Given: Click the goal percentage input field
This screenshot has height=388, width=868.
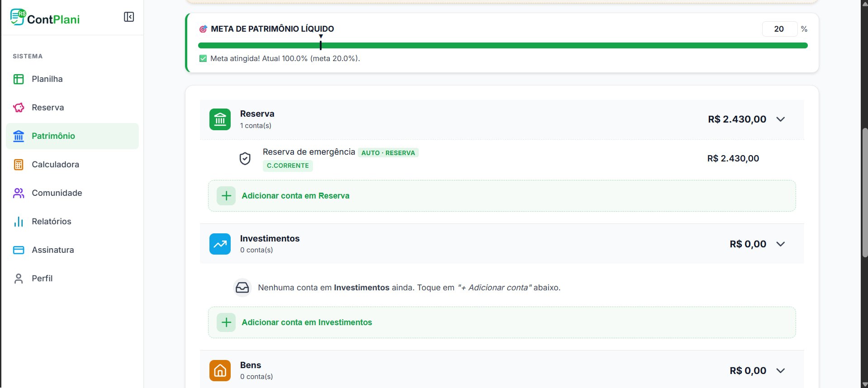Looking at the screenshot, I should click(x=779, y=29).
